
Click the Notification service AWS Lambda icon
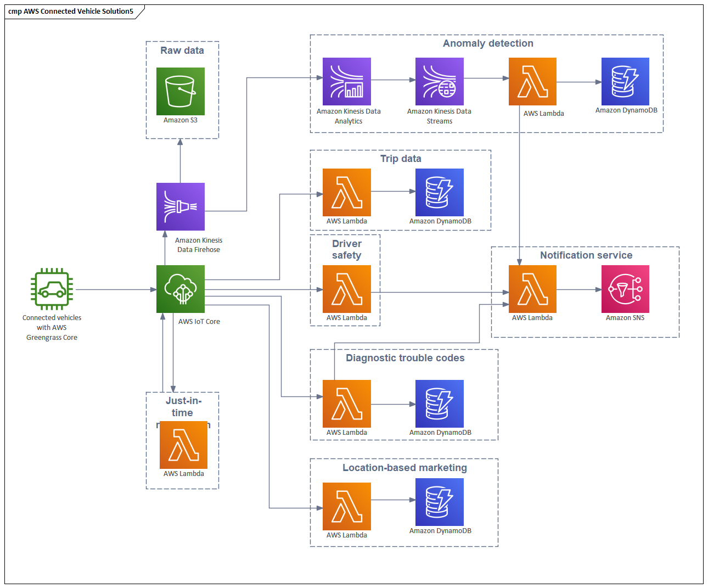[532, 289]
